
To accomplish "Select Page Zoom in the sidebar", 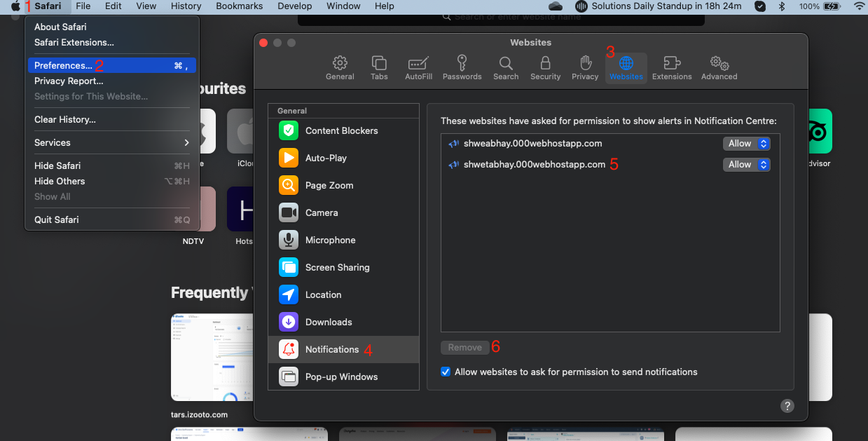I will tap(343, 185).
